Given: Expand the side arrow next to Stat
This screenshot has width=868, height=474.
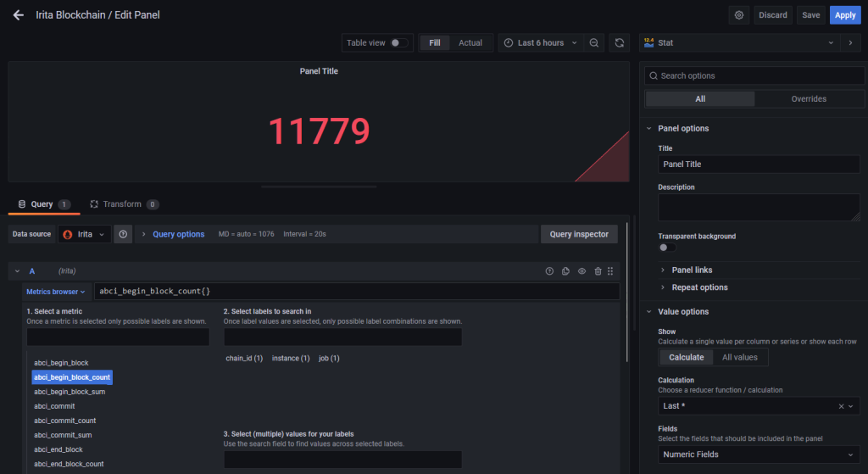Looking at the screenshot, I should click(851, 42).
